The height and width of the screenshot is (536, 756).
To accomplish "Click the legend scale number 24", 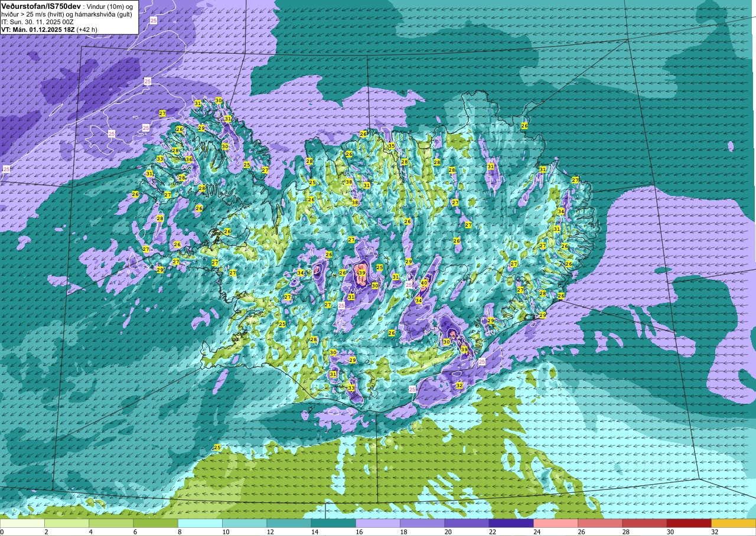I will [x=536, y=532].
